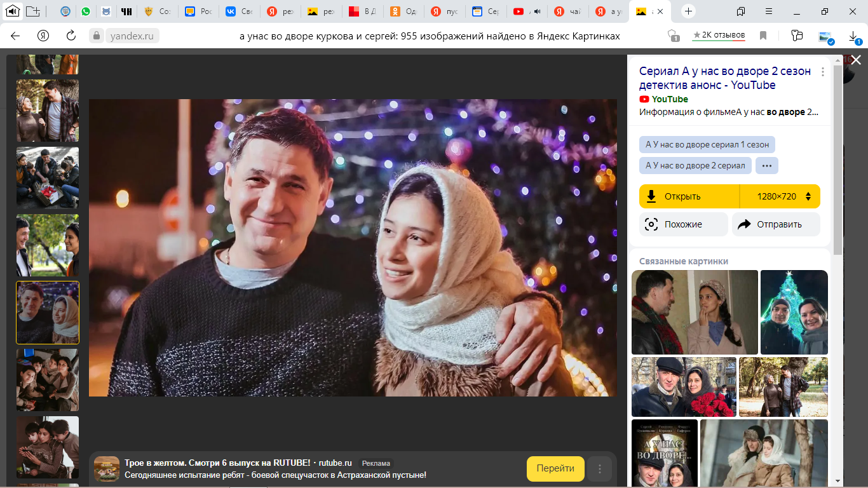Open the first related image thumbnail

pyautogui.click(x=694, y=312)
